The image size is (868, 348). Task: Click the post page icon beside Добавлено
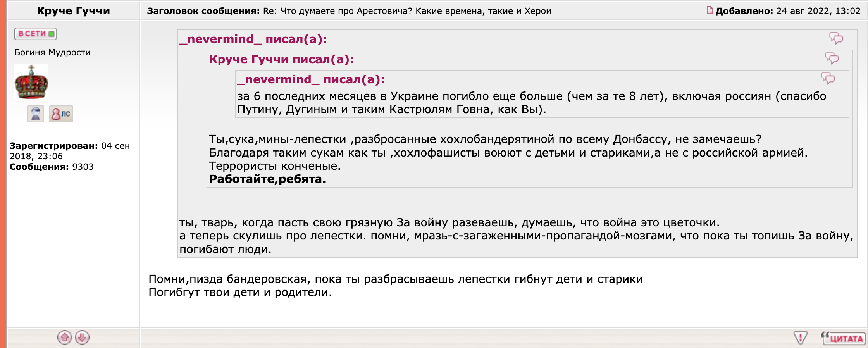[710, 10]
